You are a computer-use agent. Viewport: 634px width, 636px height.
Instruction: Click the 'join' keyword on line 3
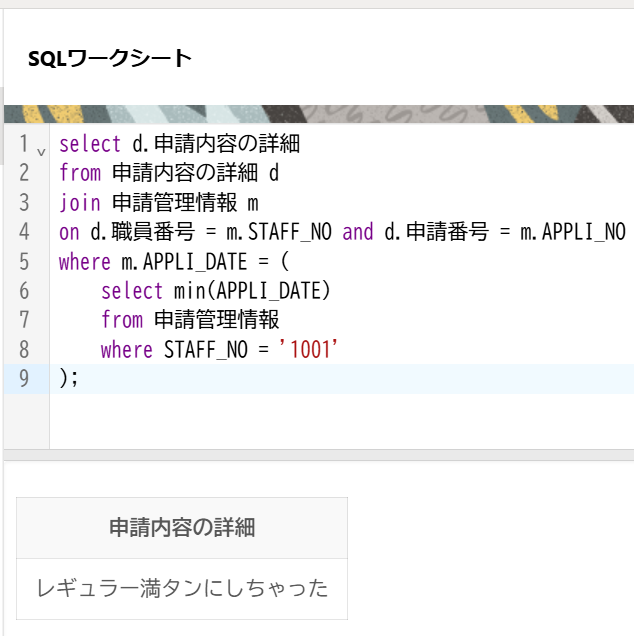point(80,203)
